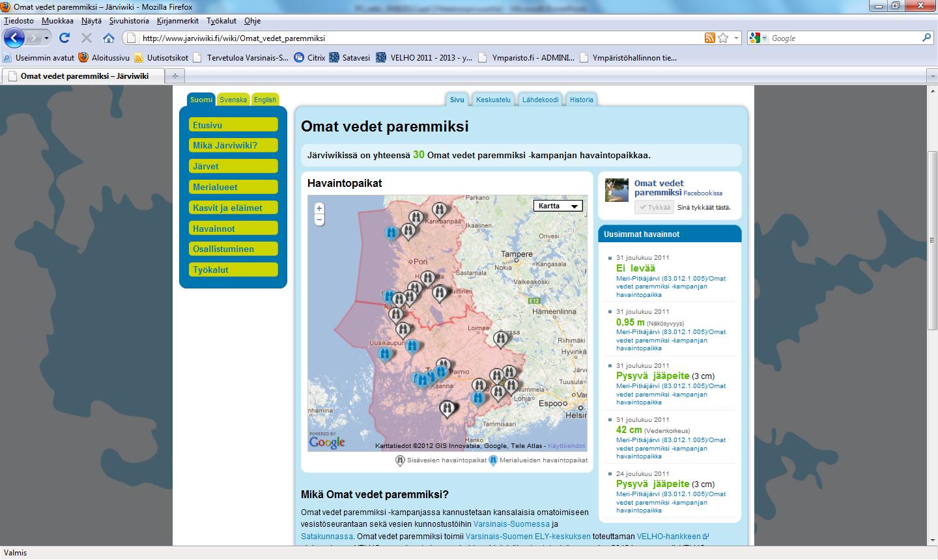This screenshot has width=938, height=560.
Task: Select the Sivu page tab
Action: pyautogui.click(x=457, y=100)
